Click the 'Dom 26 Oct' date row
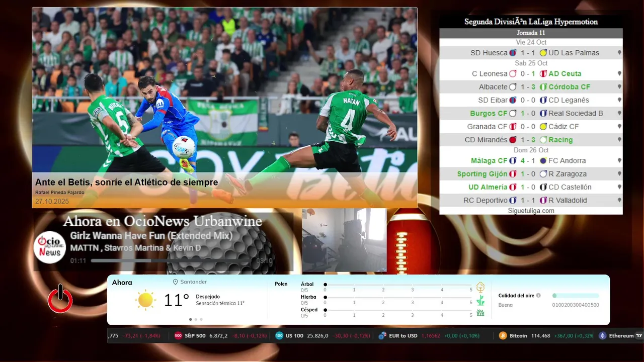Image resolution: width=644 pixels, height=362 pixels. click(x=531, y=150)
